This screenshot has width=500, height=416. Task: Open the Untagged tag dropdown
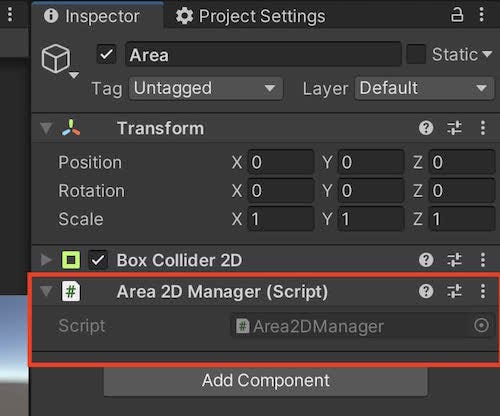(x=206, y=88)
